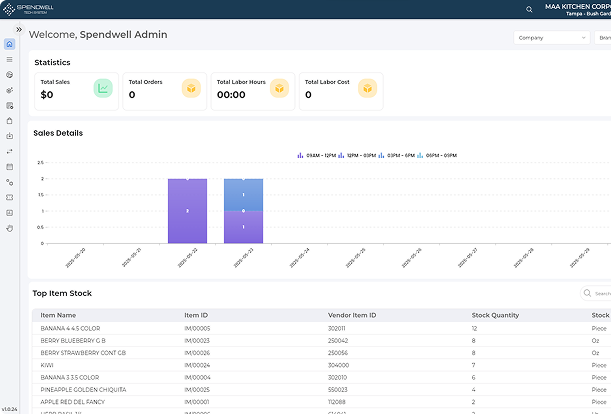611x414 pixels.
Task: Click the Top Item Stock search icon
Action: [587, 293]
